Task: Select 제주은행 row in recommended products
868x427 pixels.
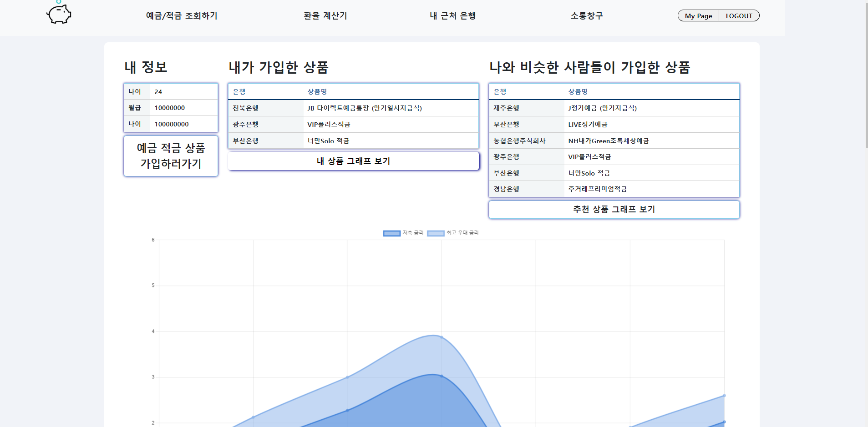Action: 614,108
